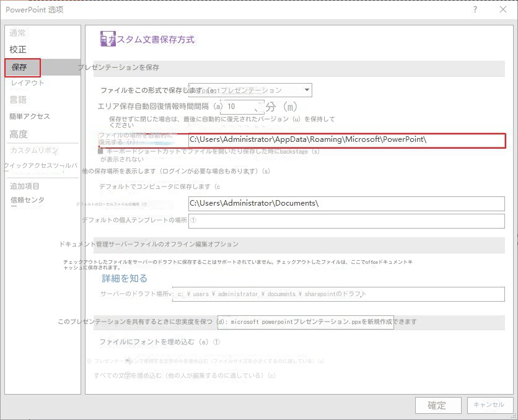Click the default local file location field
Viewport: 518px width, 420px height.
(x=346, y=204)
